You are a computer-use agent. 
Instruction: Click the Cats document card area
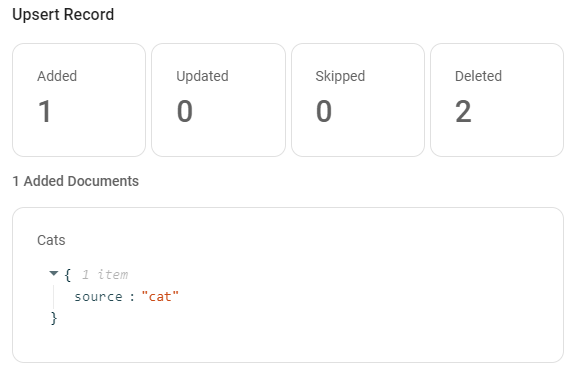pos(288,285)
